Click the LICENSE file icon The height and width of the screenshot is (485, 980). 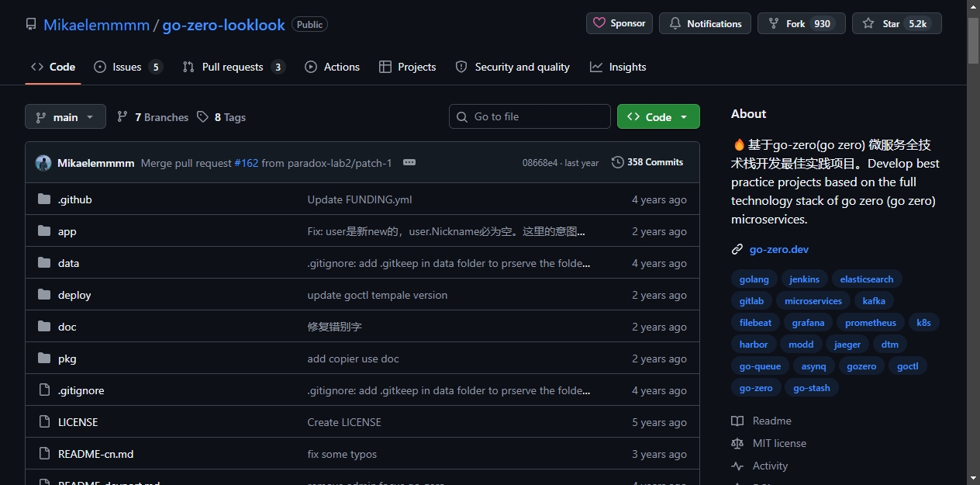(x=44, y=422)
